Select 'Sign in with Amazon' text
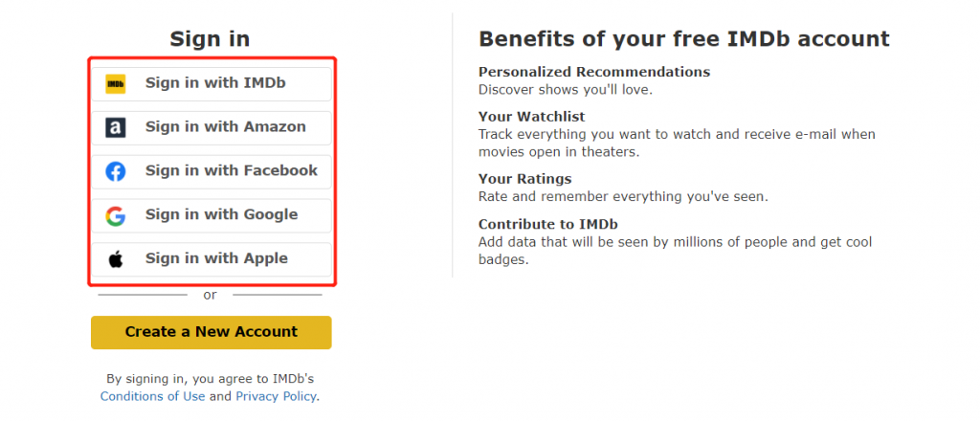The height and width of the screenshot is (422, 980). (x=226, y=127)
